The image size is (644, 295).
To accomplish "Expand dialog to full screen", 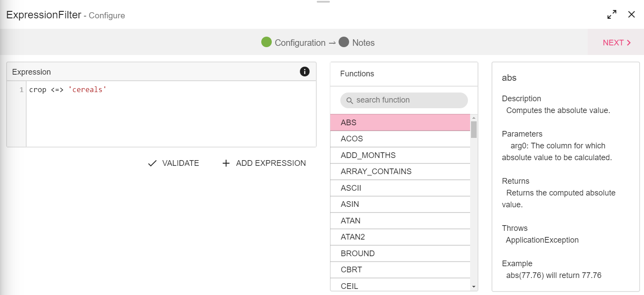I will click(x=612, y=14).
